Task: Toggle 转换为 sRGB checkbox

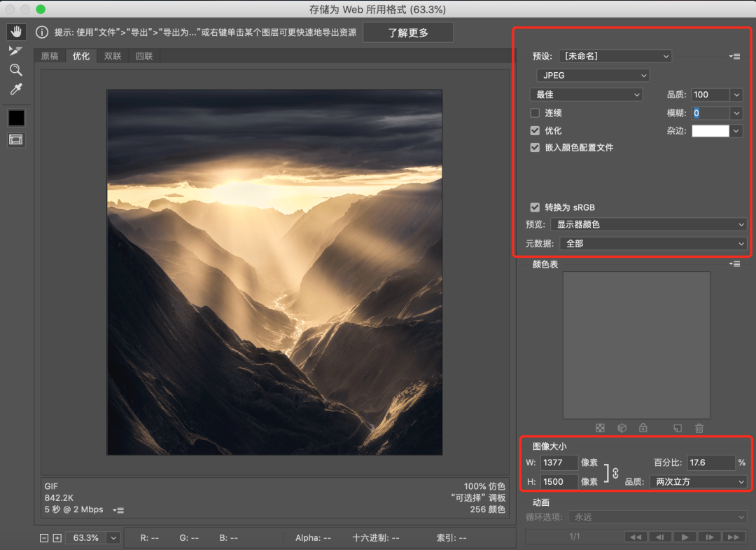Action: (535, 207)
